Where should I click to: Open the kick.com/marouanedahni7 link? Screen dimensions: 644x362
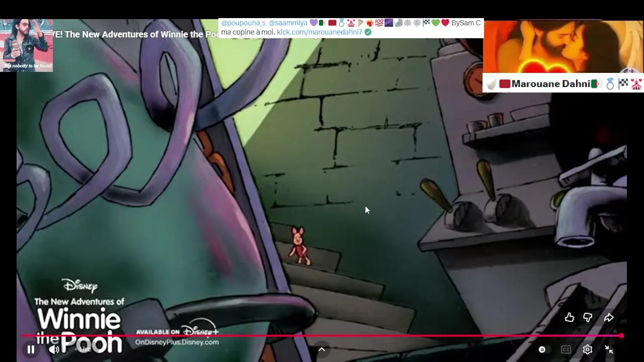tap(319, 32)
